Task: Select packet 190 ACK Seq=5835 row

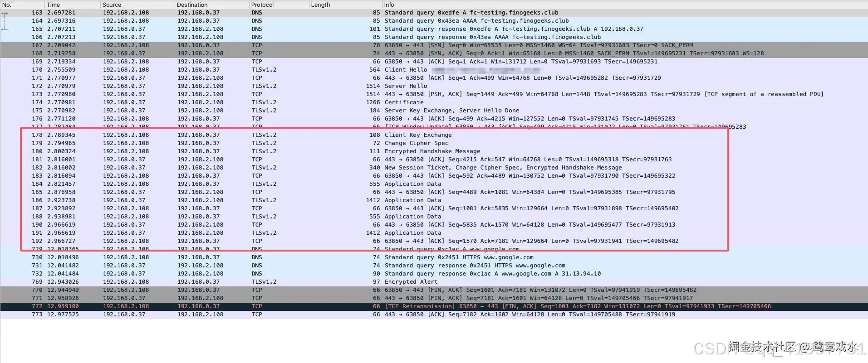Action: click(434, 225)
